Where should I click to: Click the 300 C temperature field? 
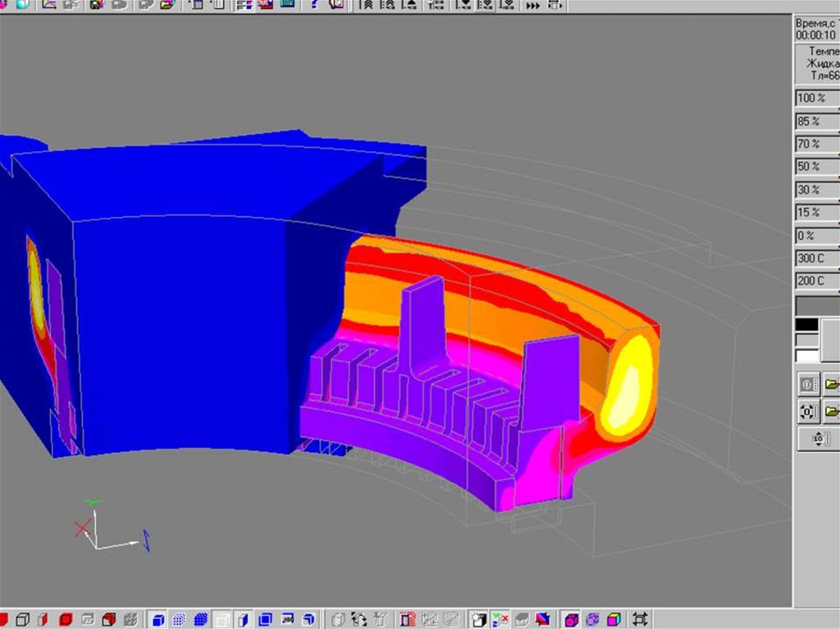(x=816, y=259)
